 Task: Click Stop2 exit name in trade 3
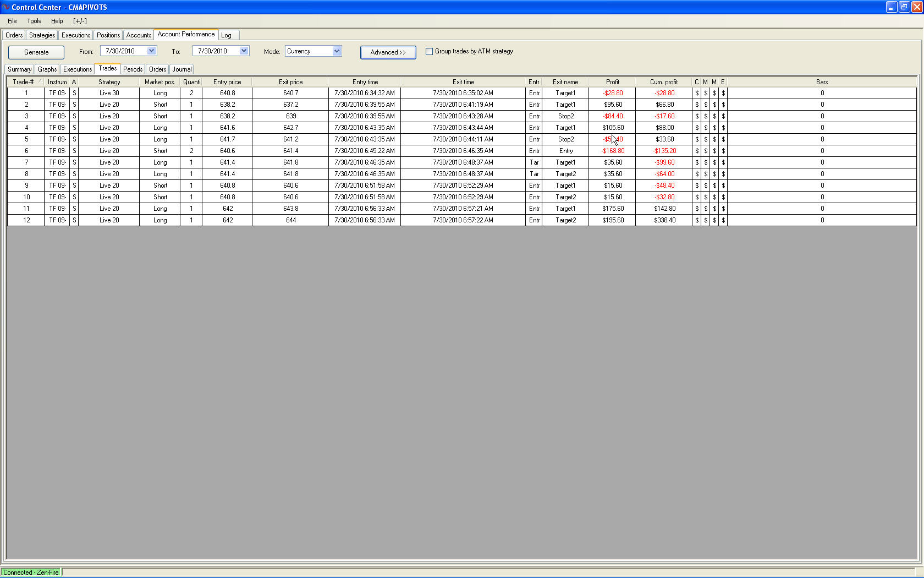tap(566, 116)
